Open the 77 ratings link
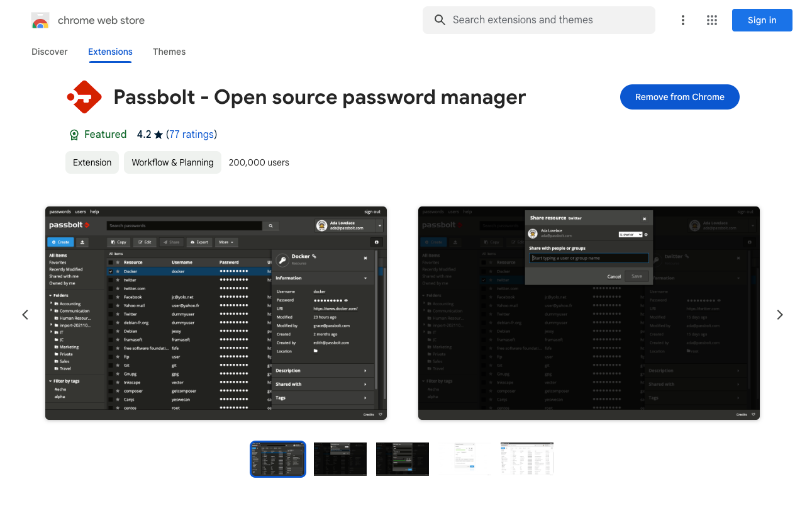812x513 pixels. [191, 134]
